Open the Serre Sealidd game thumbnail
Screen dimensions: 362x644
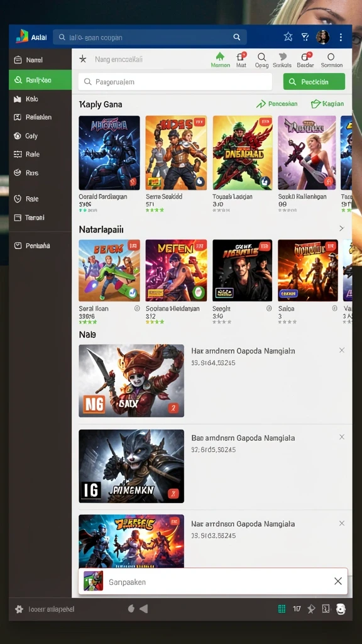pyautogui.click(x=176, y=152)
